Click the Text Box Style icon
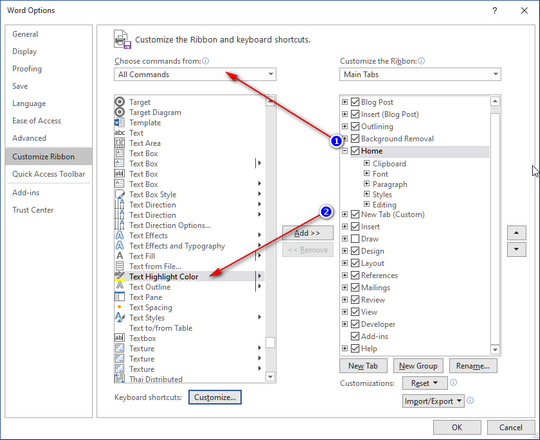Screen dimensions: 540x440 coord(120,194)
